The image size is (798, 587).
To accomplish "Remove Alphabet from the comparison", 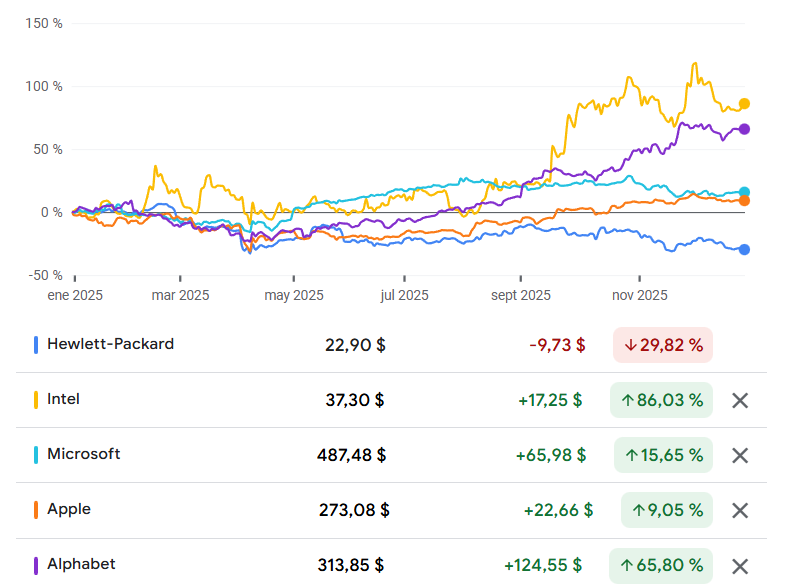I will click(x=740, y=565).
